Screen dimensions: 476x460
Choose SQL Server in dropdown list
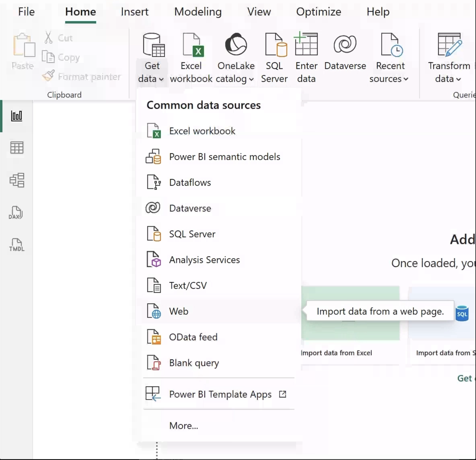219,234
